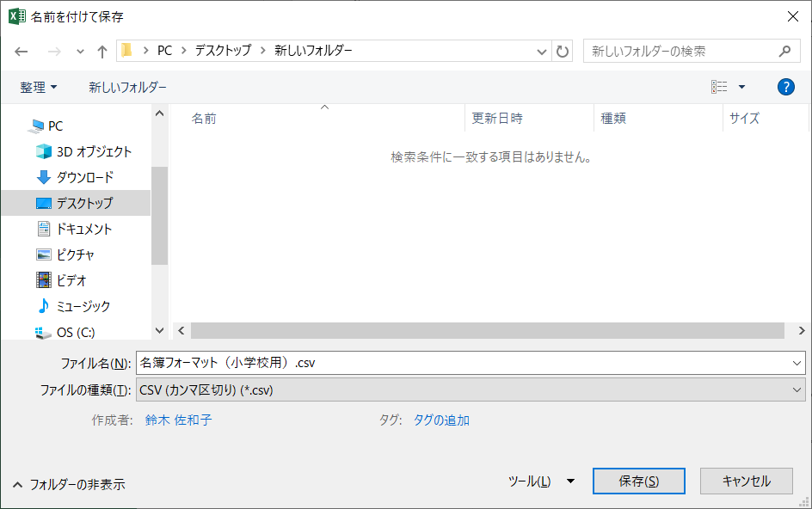Open the view options dropdown
The width and height of the screenshot is (812, 509).
tap(741, 87)
